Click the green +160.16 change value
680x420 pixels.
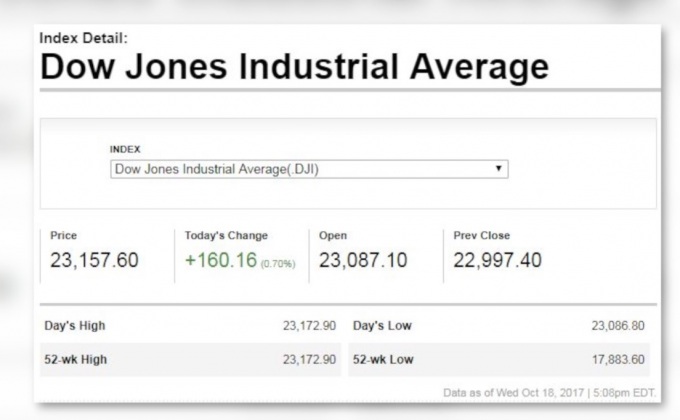pos(221,261)
